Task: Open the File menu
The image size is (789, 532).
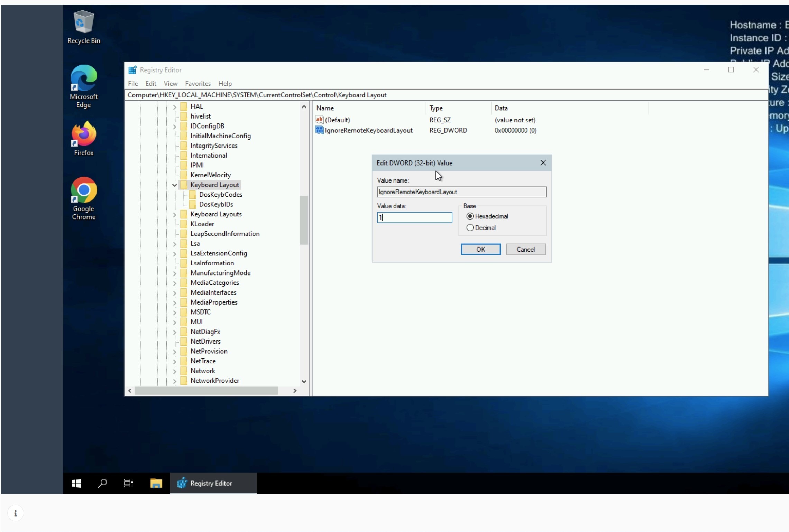Action: 133,83
